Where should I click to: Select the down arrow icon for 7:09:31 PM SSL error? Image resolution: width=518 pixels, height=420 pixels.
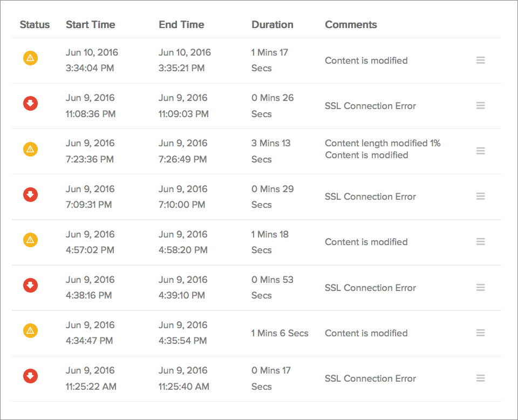click(x=30, y=195)
